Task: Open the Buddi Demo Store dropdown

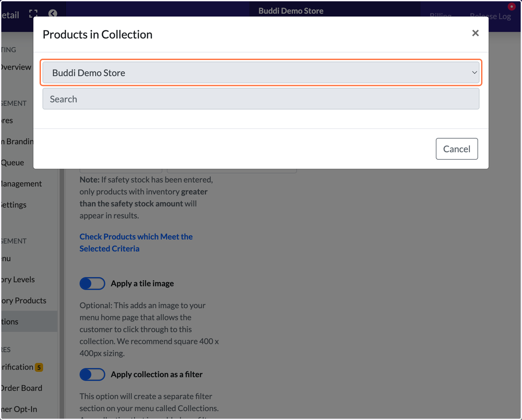Action: pyautogui.click(x=261, y=73)
